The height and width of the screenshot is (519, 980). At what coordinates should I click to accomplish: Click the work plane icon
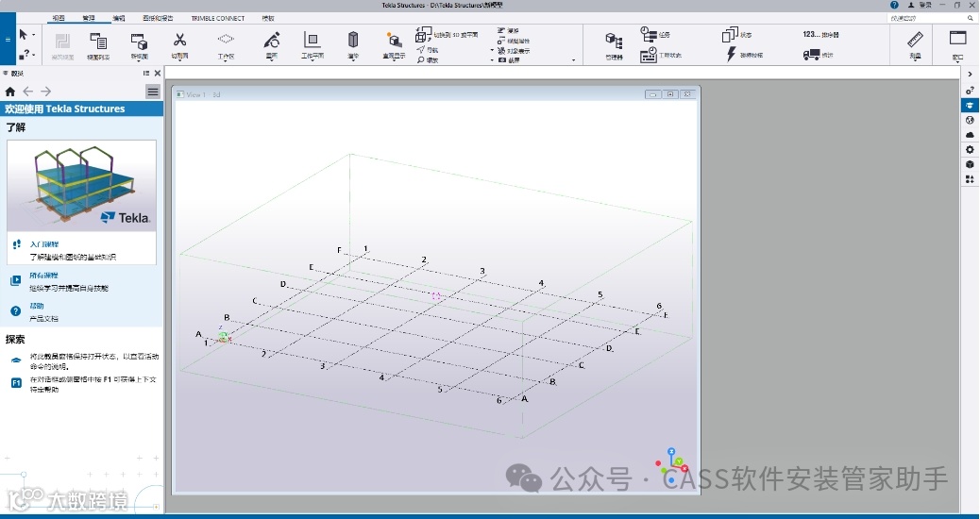312,41
